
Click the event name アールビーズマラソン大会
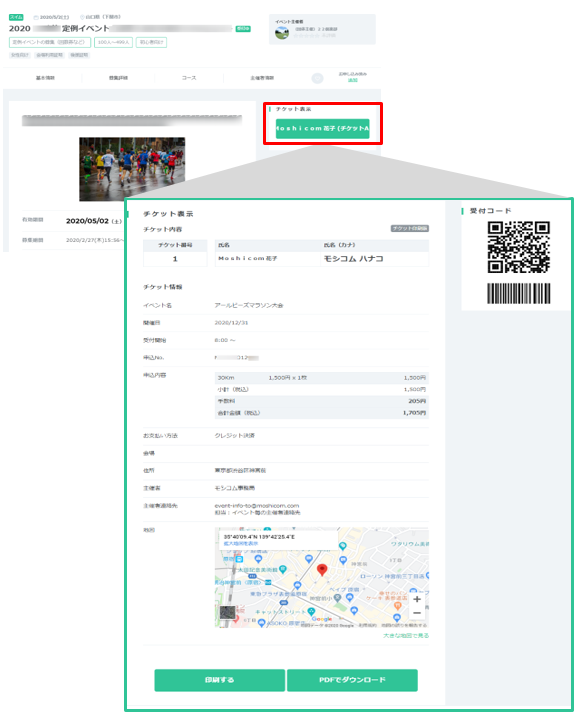pyautogui.click(x=249, y=305)
